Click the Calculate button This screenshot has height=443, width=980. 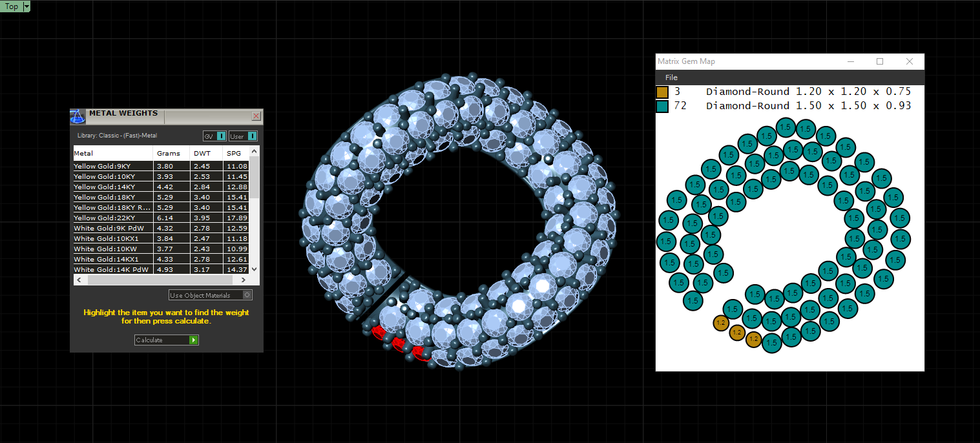point(167,340)
